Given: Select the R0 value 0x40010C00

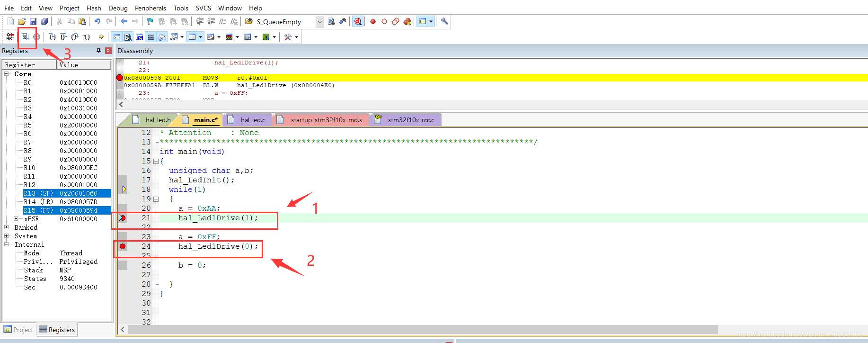Looking at the screenshot, I should point(79,82).
